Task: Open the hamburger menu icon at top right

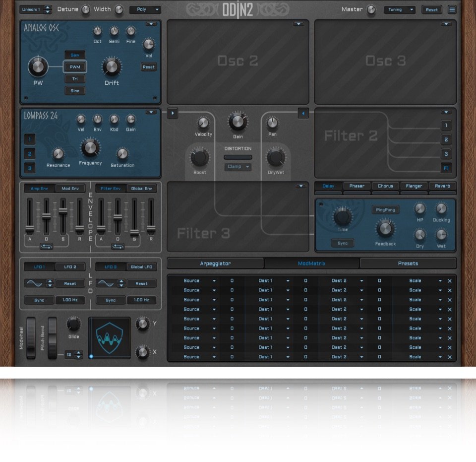Action: 452,10
